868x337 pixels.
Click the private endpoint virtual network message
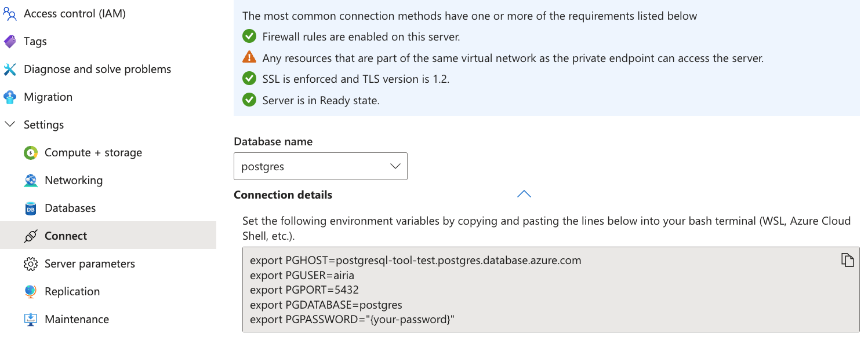[513, 58]
